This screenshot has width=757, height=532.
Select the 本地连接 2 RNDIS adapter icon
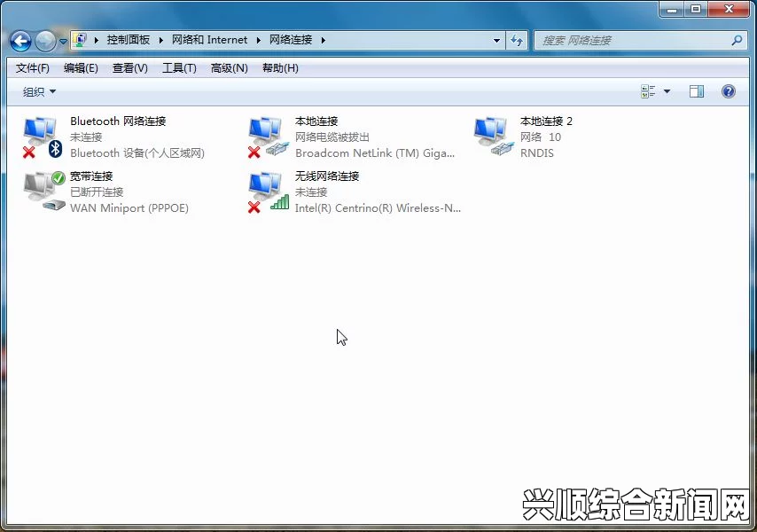tap(493, 137)
